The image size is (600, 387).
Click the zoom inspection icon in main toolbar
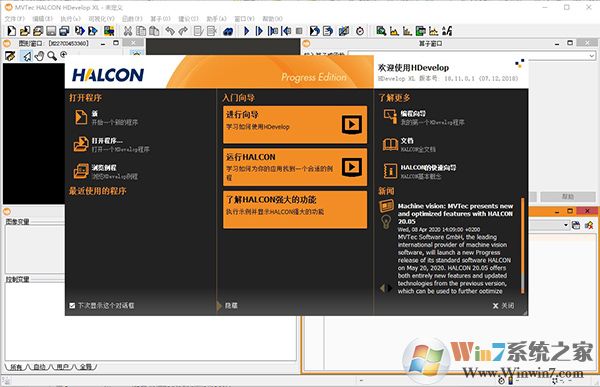point(381,31)
